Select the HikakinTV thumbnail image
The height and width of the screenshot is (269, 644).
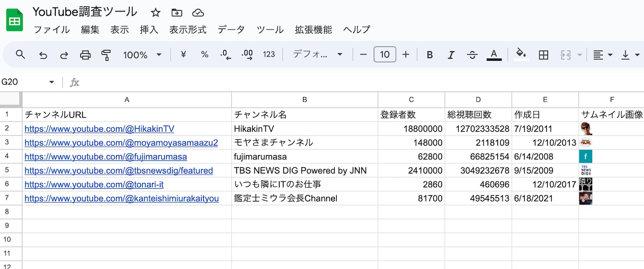[586, 129]
